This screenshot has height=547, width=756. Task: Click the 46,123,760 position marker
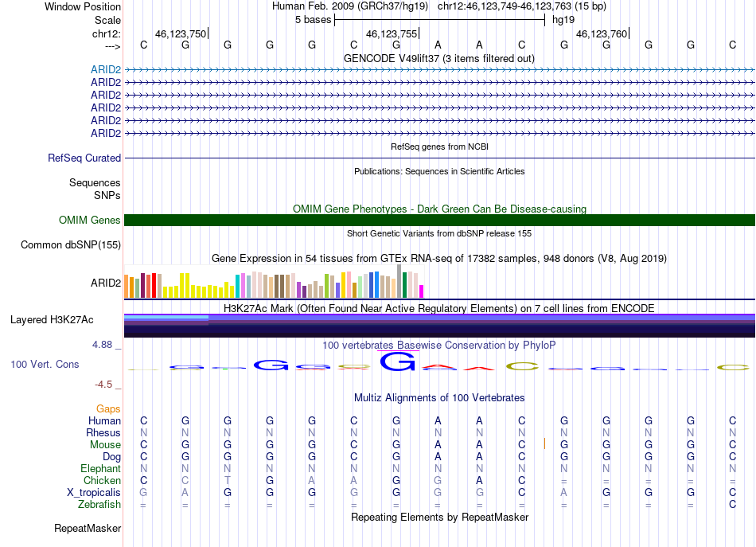pyautogui.click(x=602, y=33)
